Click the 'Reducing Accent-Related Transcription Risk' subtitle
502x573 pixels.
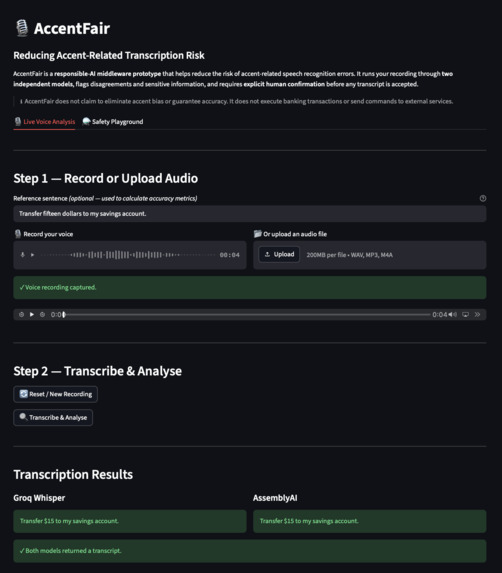tap(109, 55)
